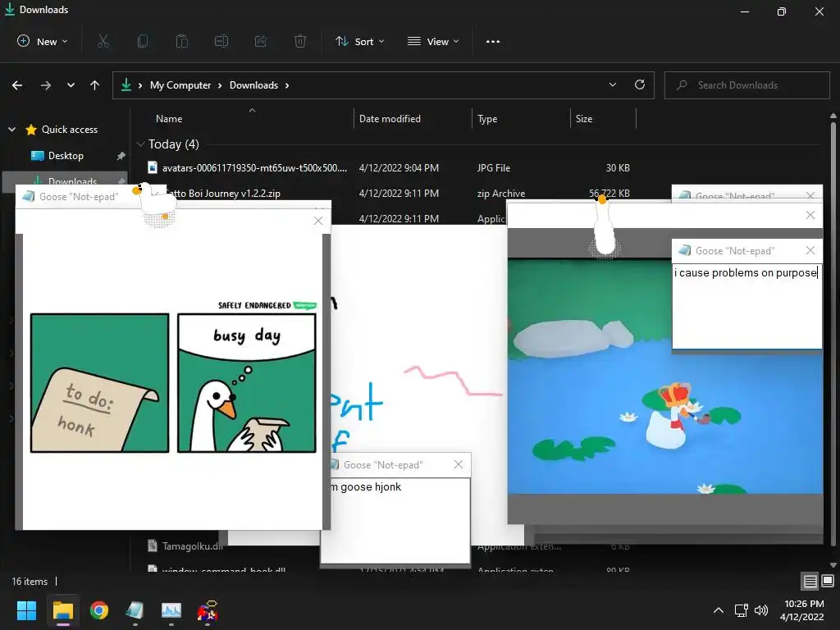Select the Boi Journey v1.2.2.zip file

point(223,194)
